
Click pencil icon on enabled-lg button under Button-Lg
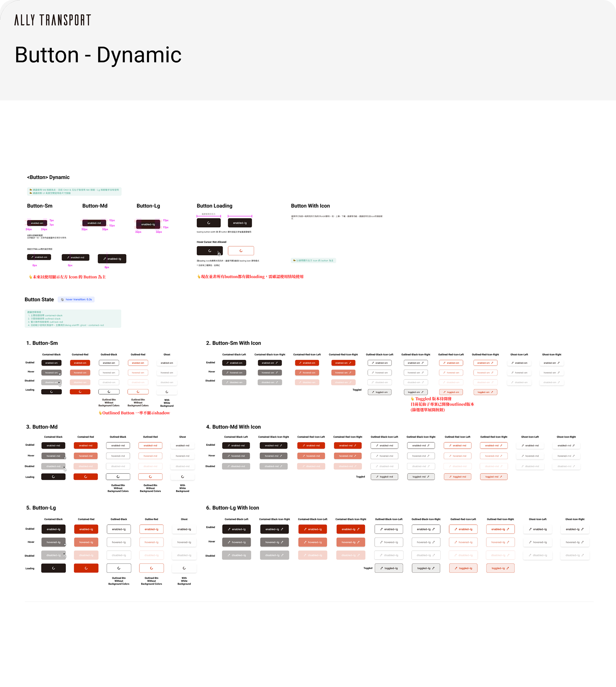105,259
